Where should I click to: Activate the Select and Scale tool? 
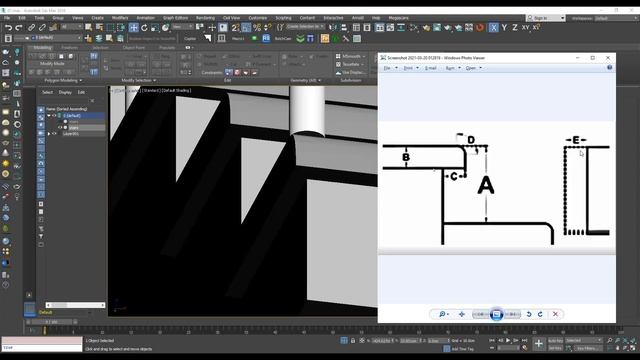[x=155, y=28]
